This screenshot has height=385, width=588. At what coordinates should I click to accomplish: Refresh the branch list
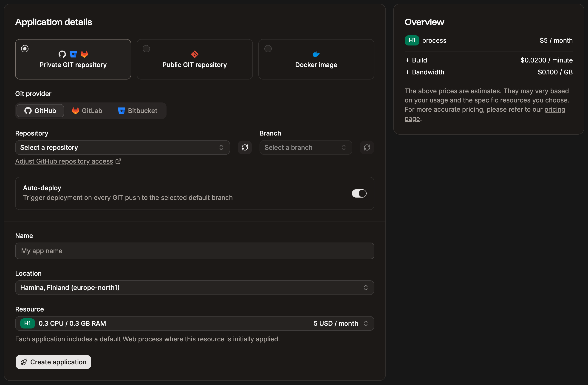tap(367, 147)
